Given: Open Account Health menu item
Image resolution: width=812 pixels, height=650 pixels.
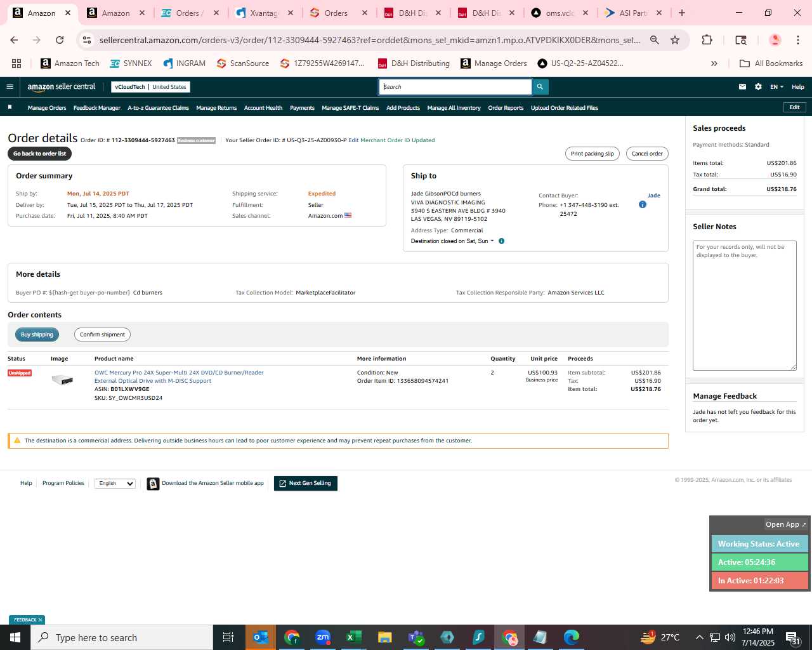Looking at the screenshot, I should pos(263,108).
